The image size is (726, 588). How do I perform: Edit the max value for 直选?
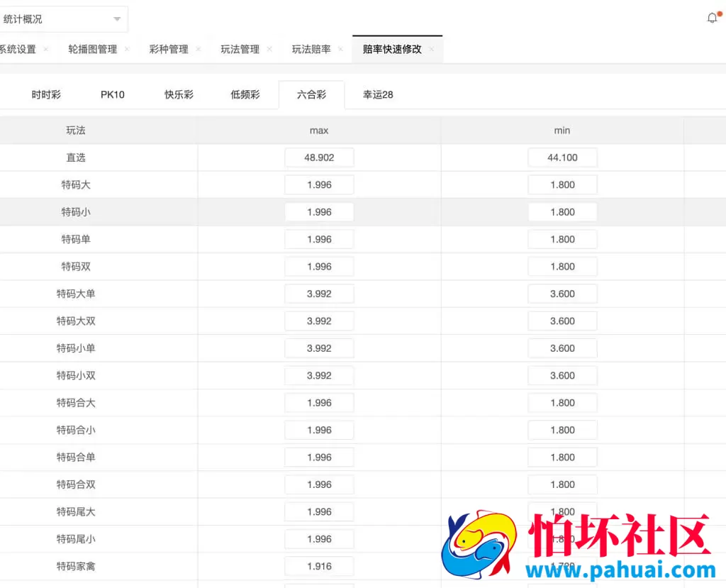pos(319,157)
